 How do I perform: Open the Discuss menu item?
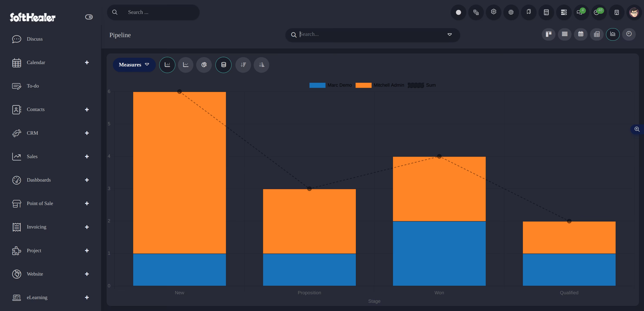35,39
